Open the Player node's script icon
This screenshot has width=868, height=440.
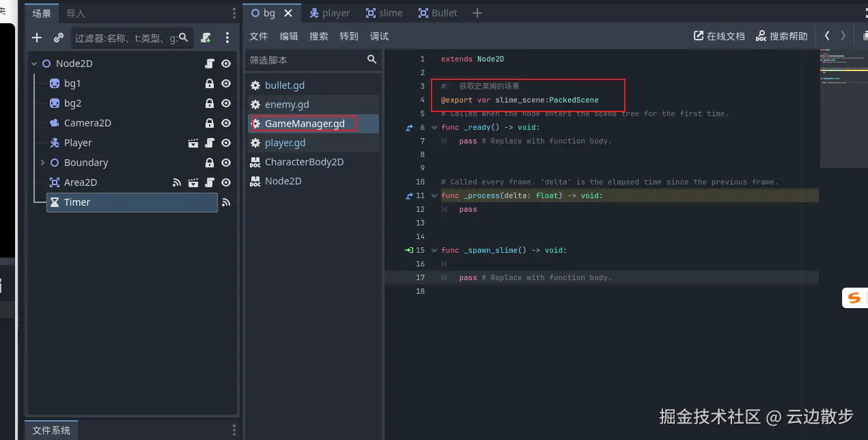210,143
